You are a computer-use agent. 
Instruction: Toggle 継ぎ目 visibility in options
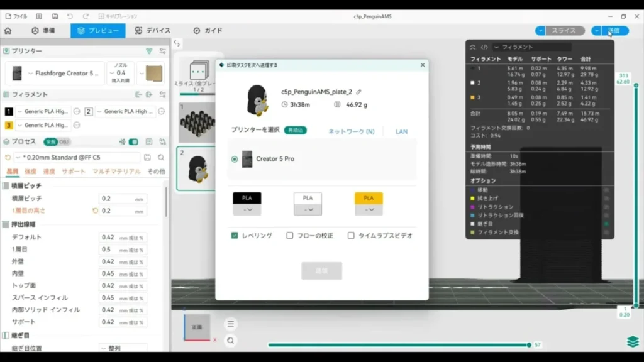(606, 224)
